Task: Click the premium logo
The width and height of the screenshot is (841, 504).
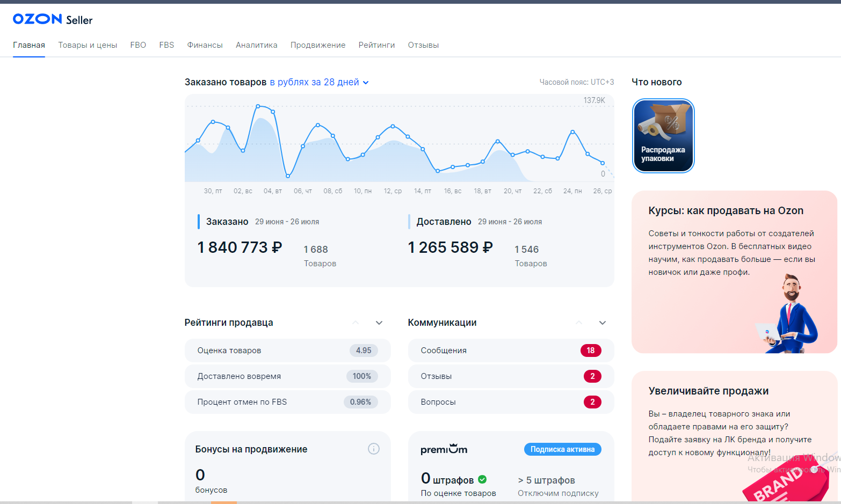Action: coord(444,449)
